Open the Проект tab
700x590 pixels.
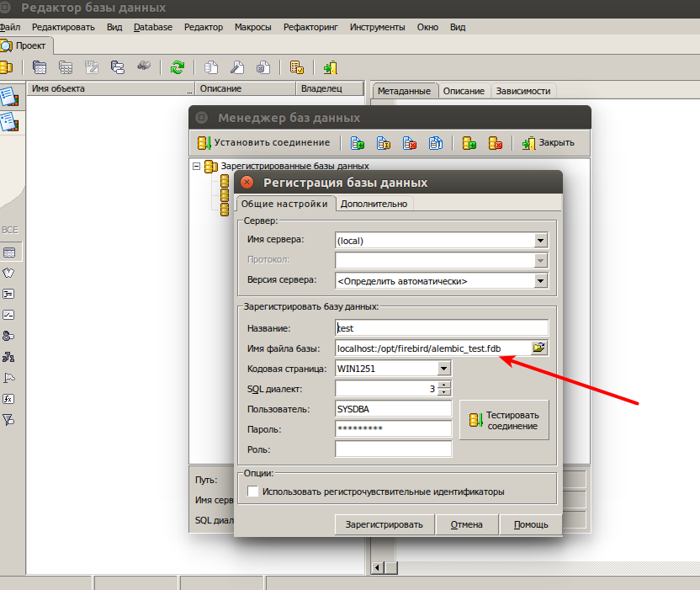tap(26, 46)
